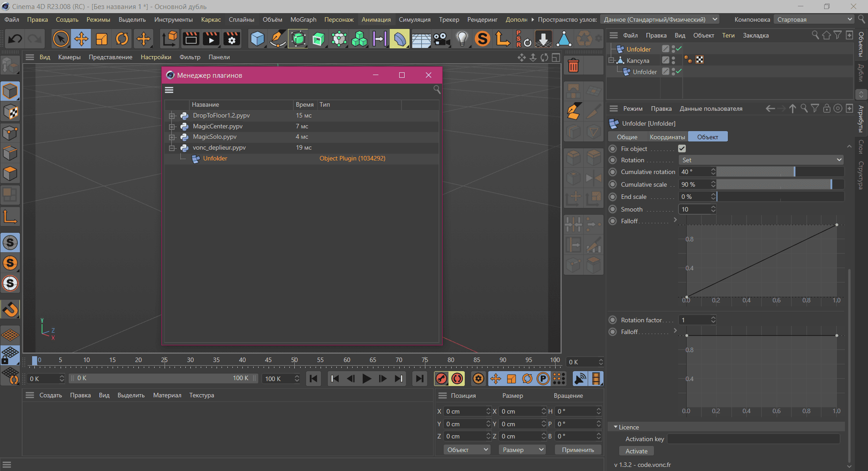This screenshot has height=471, width=868.
Task: Toggle Rotation parameter animation dot
Action: pos(613,160)
